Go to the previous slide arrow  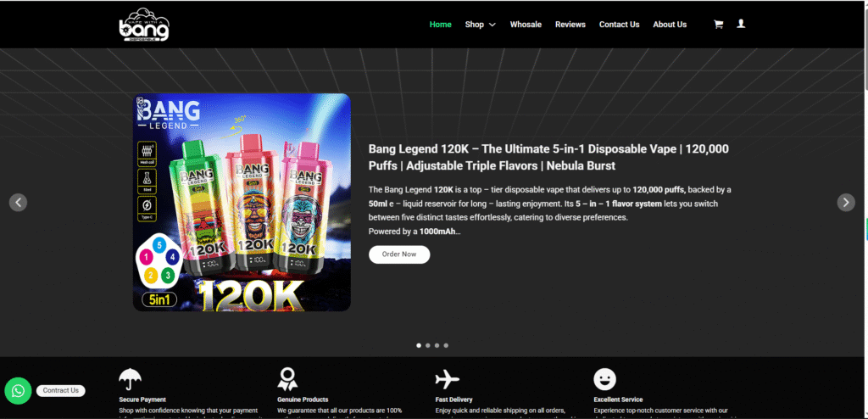point(18,203)
